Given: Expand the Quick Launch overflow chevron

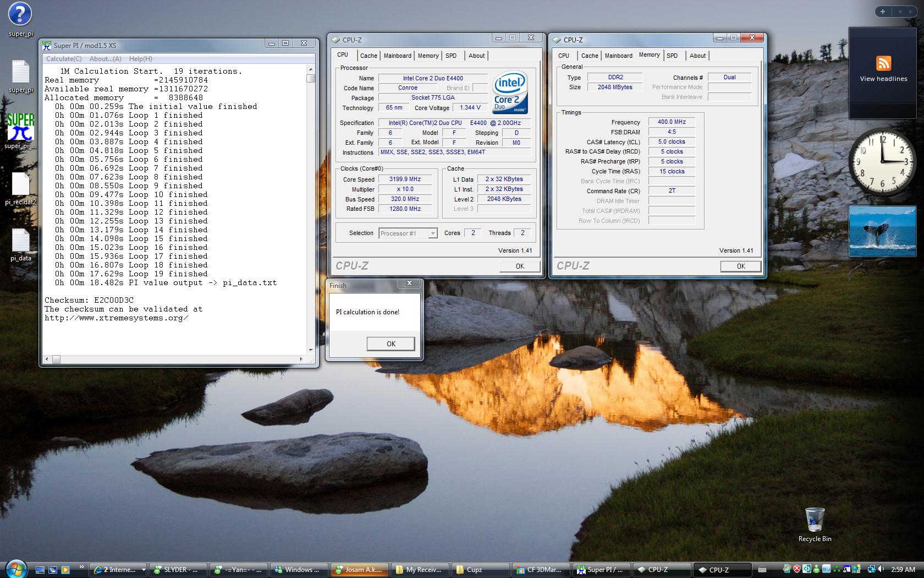Looking at the screenshot, I should [x=82, y=566].
